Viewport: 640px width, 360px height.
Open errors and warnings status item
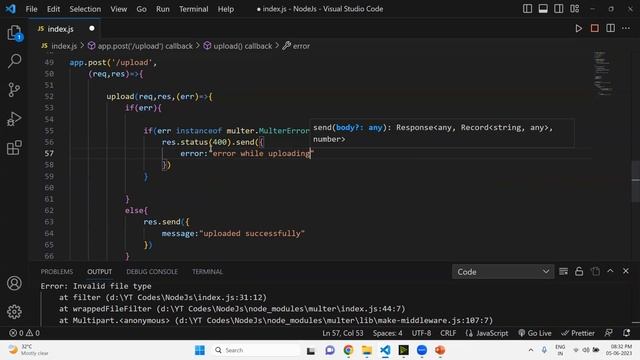[x=24, y=333]
